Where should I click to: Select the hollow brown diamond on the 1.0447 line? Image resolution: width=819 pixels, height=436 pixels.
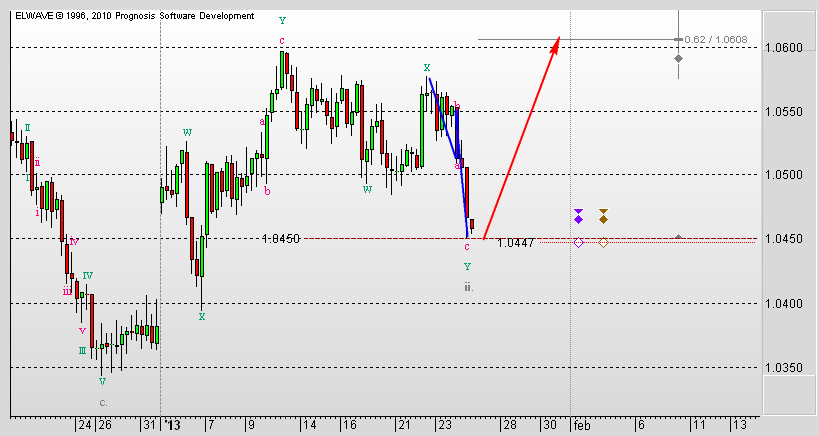pos(603,242)
